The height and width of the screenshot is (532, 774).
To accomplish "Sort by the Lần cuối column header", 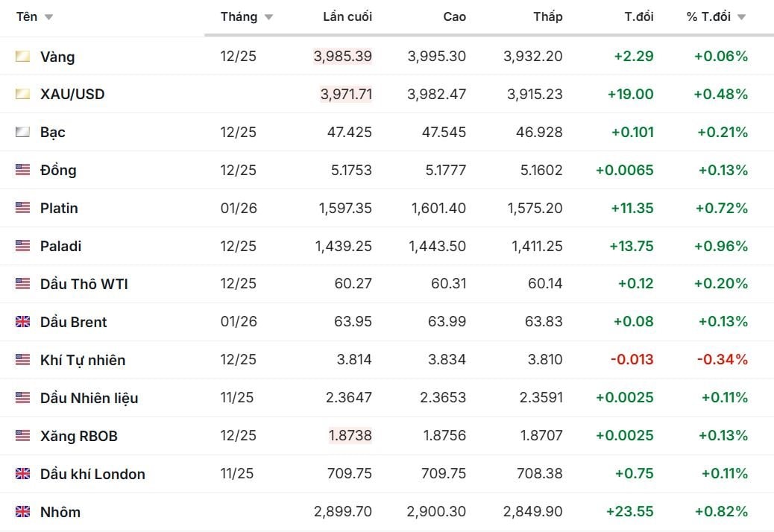I will (347, 16).
